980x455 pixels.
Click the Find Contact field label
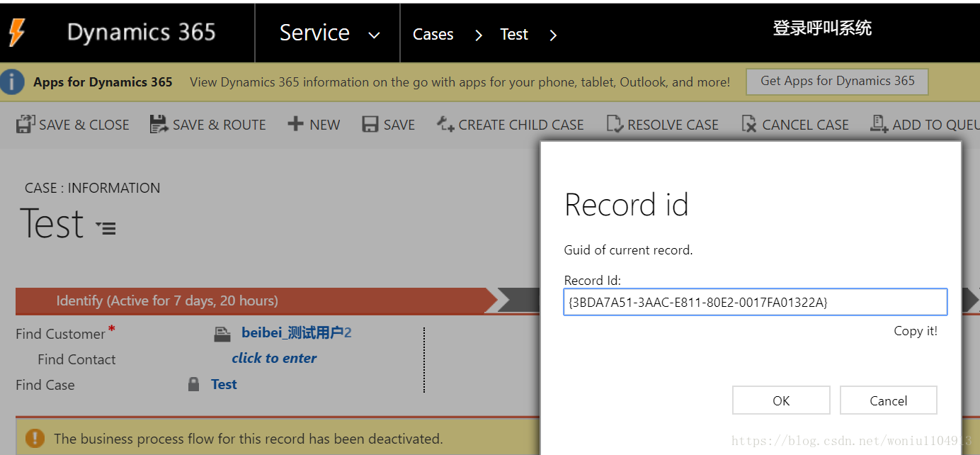pos(76,359)
